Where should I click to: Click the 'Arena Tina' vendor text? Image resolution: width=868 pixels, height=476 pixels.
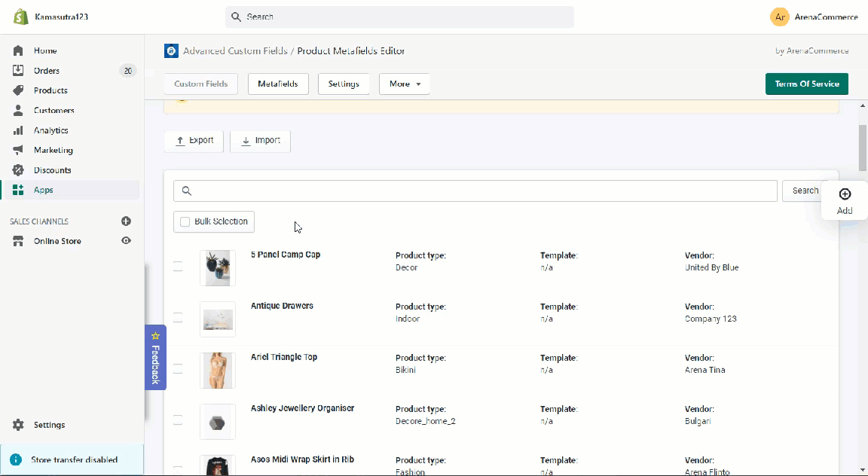[704, 370]
